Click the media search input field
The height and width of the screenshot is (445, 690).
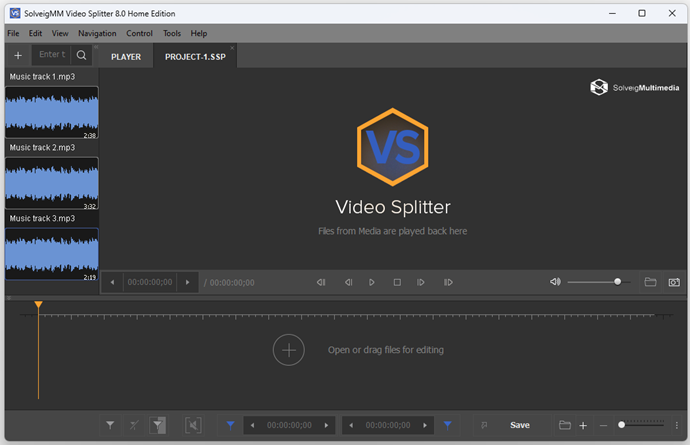click(51, 55)
